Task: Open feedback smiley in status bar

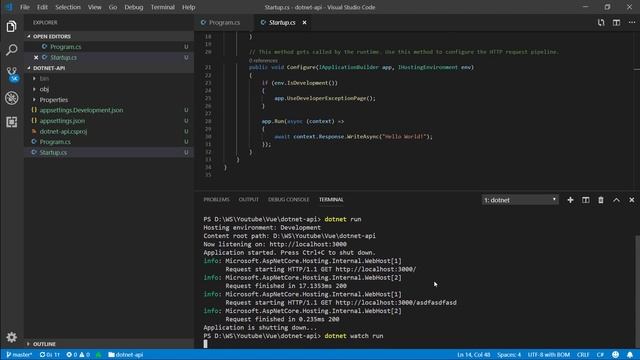Action: pyautogui.click(x=616, y=355)
